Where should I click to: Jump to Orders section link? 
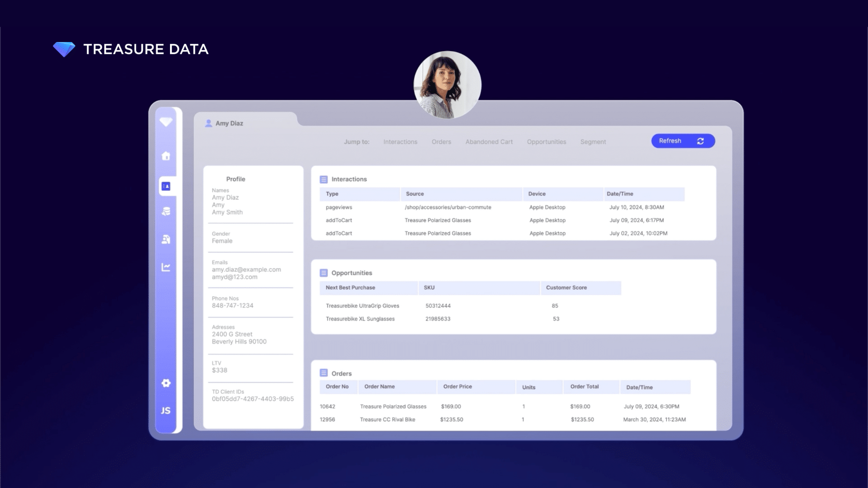click(x=441, y=142)
